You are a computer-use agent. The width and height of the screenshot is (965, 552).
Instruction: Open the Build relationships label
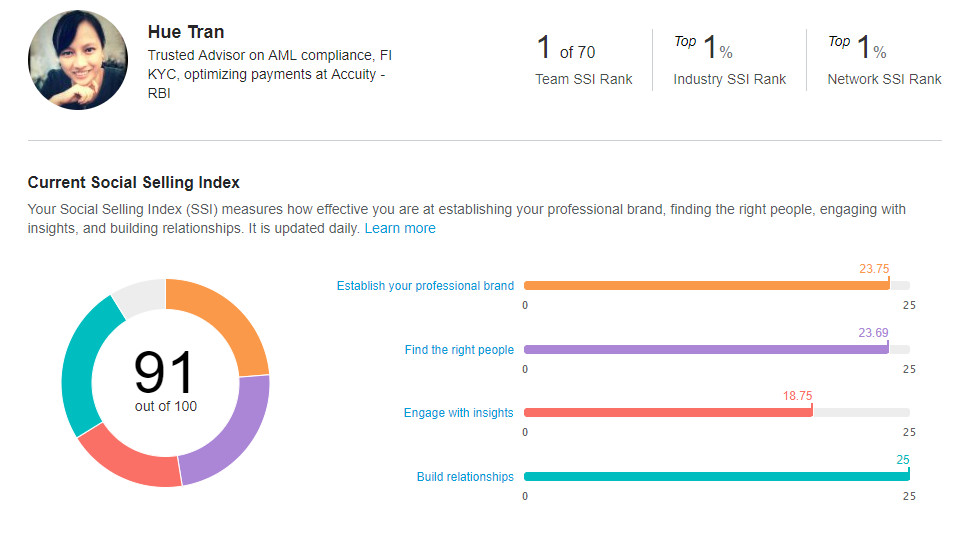click(465, 476)
